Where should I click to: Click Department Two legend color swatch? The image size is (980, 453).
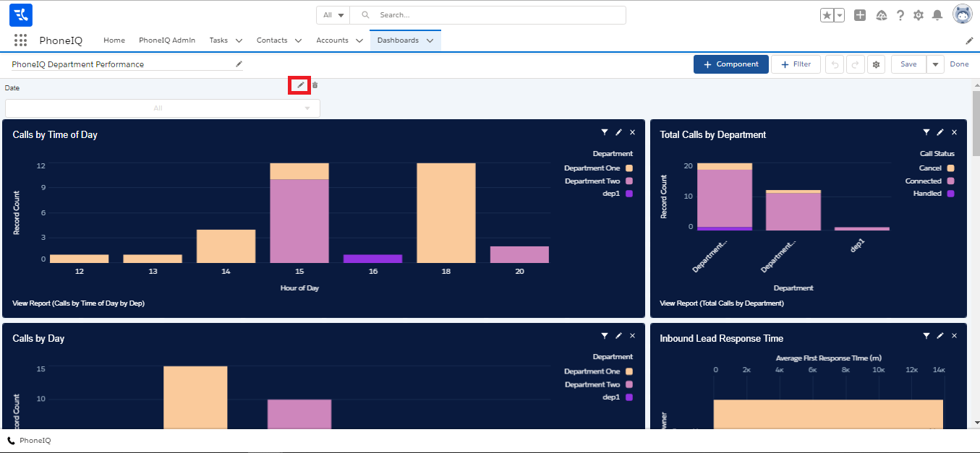[x=629, y=181]
